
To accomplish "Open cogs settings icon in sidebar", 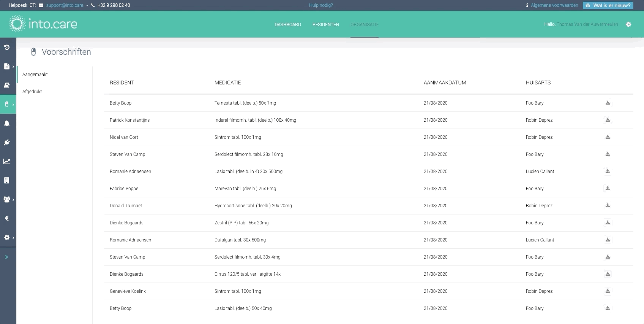I will click(x=6, y=237).
